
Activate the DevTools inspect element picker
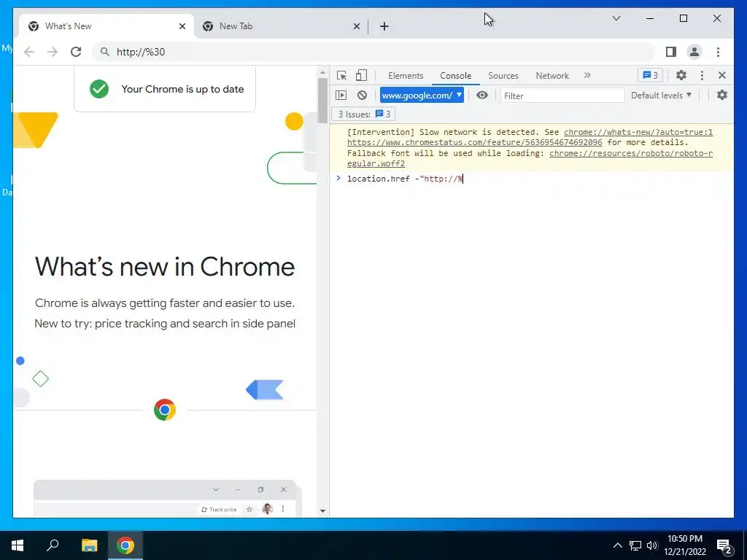[341, 75]
